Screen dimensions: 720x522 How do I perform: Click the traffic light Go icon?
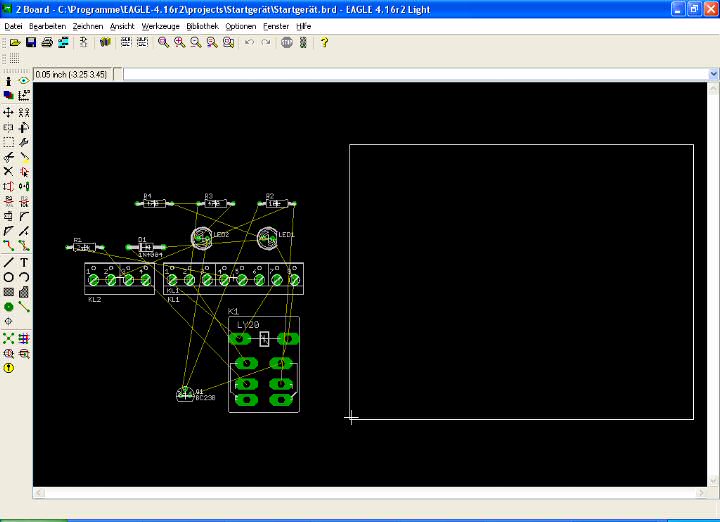pos(303,43)
